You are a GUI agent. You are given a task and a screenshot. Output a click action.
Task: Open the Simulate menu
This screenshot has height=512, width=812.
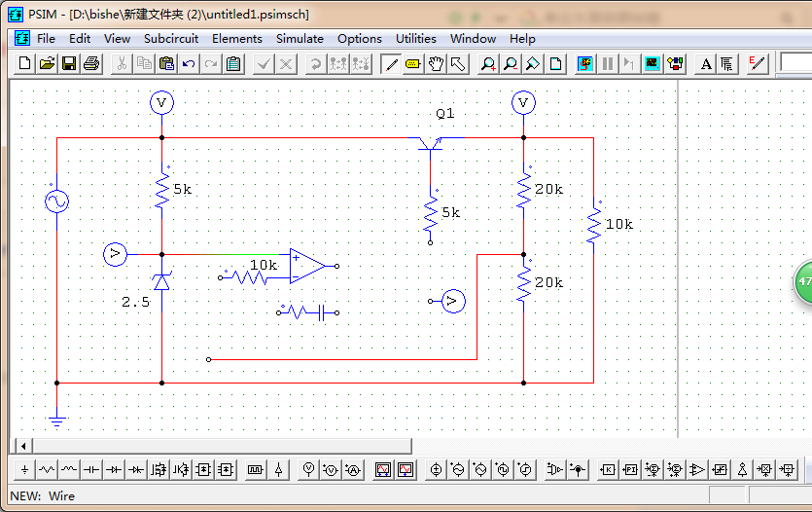pyautogui.click(x=300, y=39)
